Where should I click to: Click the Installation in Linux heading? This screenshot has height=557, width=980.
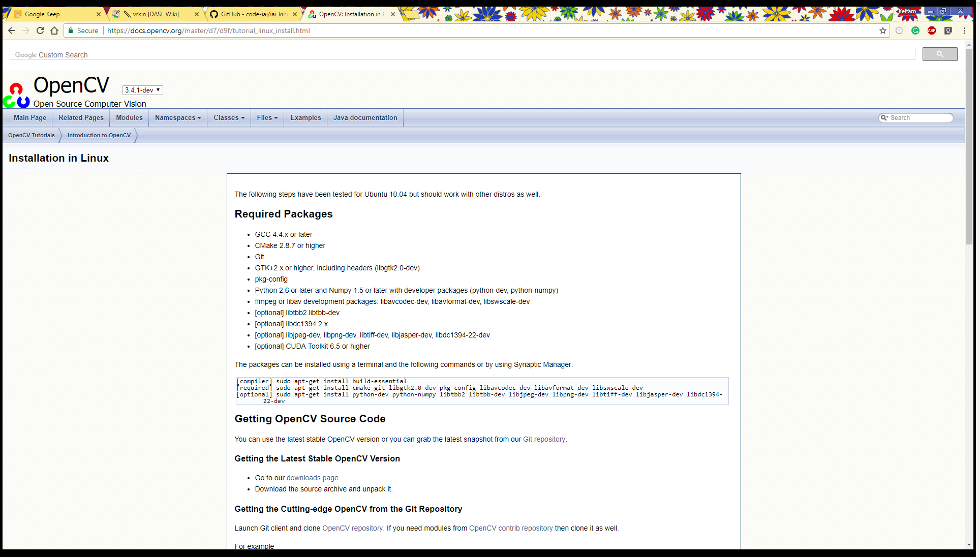coord(58,158)
